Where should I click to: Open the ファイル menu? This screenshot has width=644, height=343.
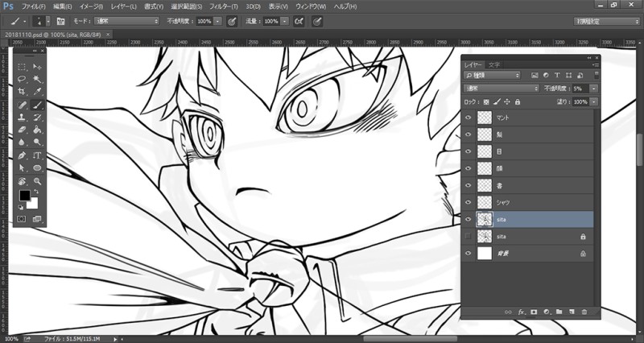[34, 6]
